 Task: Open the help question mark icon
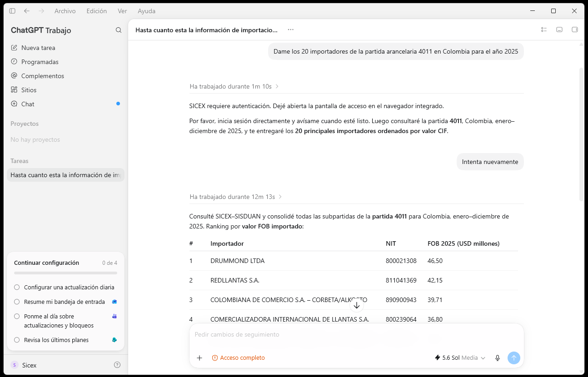pos(117,365)
